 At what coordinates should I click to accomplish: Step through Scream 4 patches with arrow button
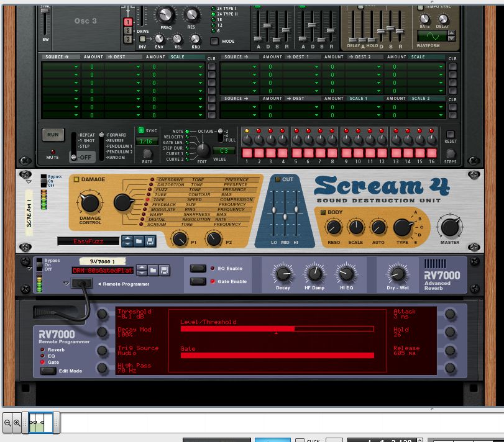click(x=127, y=241)
